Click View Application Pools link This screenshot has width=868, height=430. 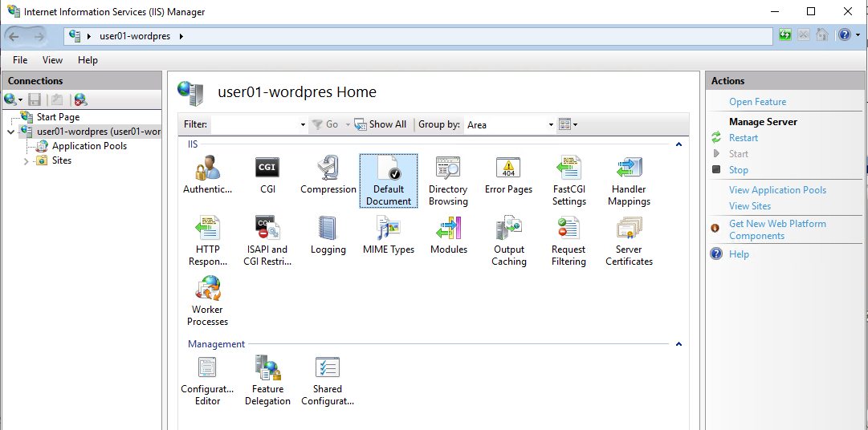coord(777,190)
